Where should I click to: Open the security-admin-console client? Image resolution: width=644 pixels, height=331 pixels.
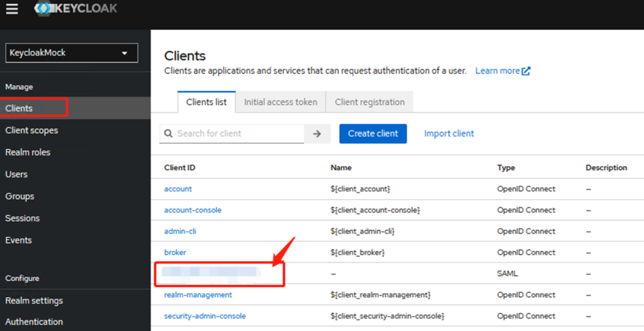coord(205,316)
